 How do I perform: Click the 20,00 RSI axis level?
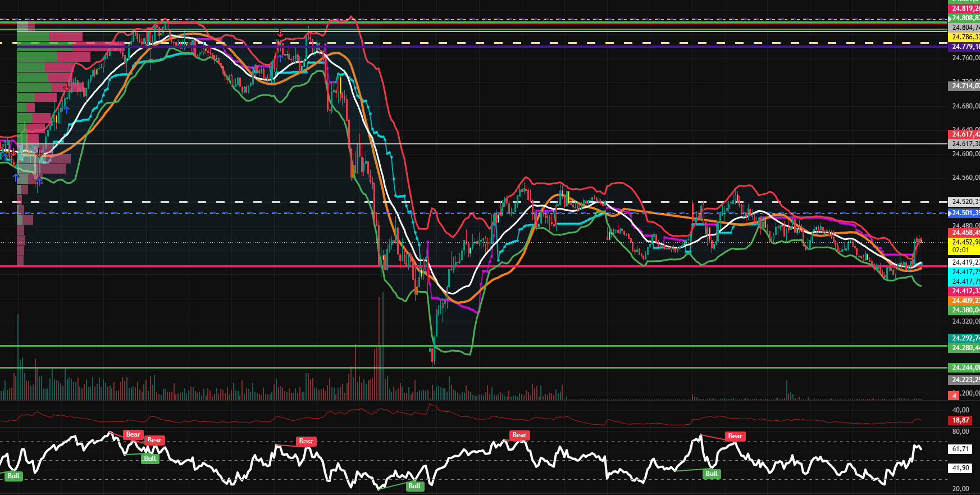(961, 489)
